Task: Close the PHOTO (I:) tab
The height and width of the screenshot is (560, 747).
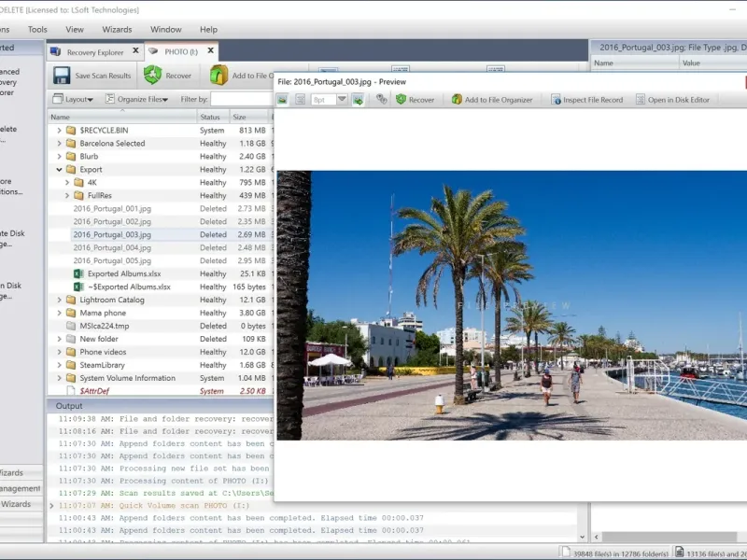Action: click(x=211, y=52)
